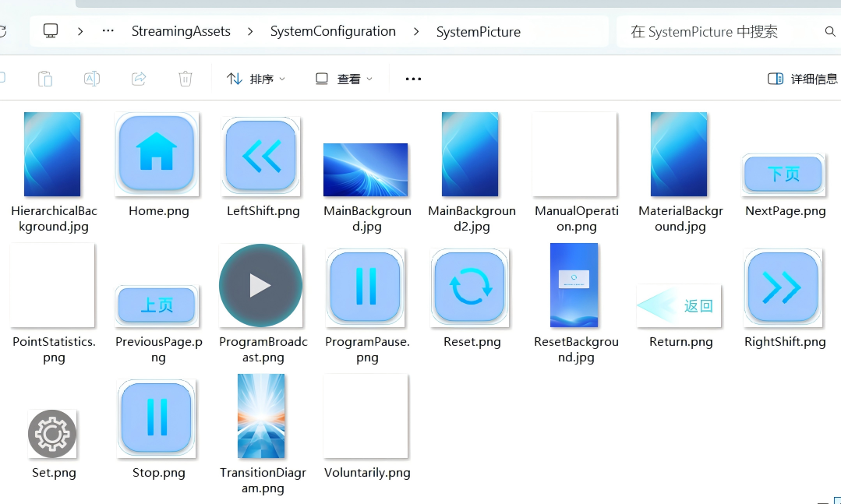Open the 查看 view dropdown

click(x=344, y=79)
